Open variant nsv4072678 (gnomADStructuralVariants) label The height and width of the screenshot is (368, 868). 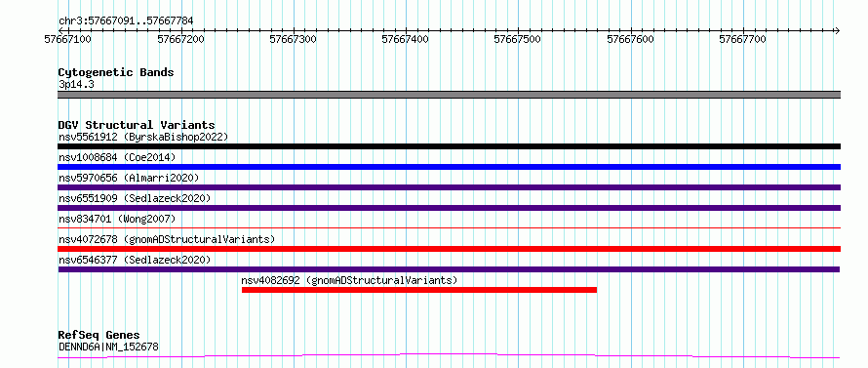(x=167, y=239)
